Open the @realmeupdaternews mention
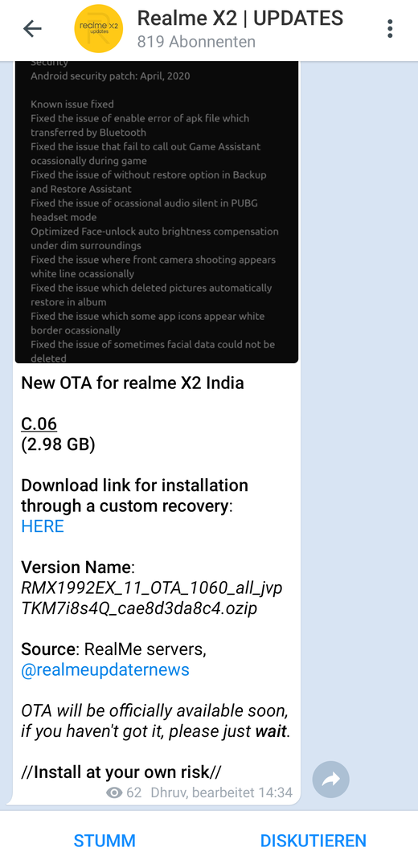The width and height of the screenshot is (418, 868). [105, 669]
